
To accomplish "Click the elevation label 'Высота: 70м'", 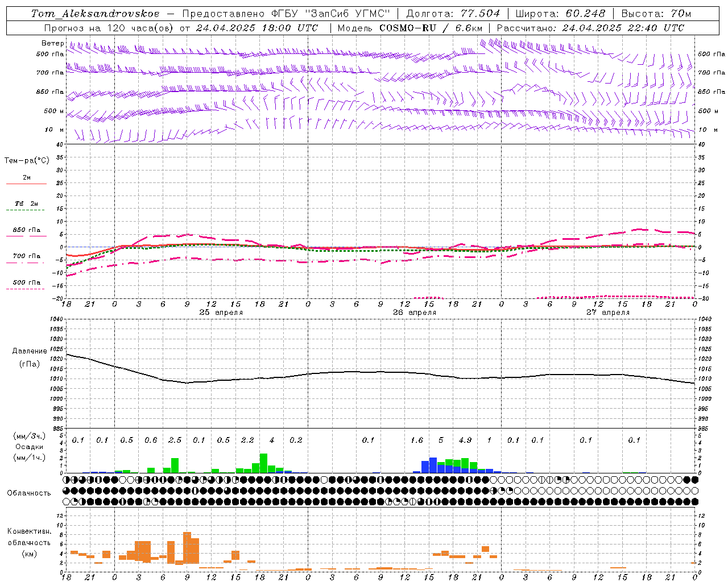I will 656,14.
